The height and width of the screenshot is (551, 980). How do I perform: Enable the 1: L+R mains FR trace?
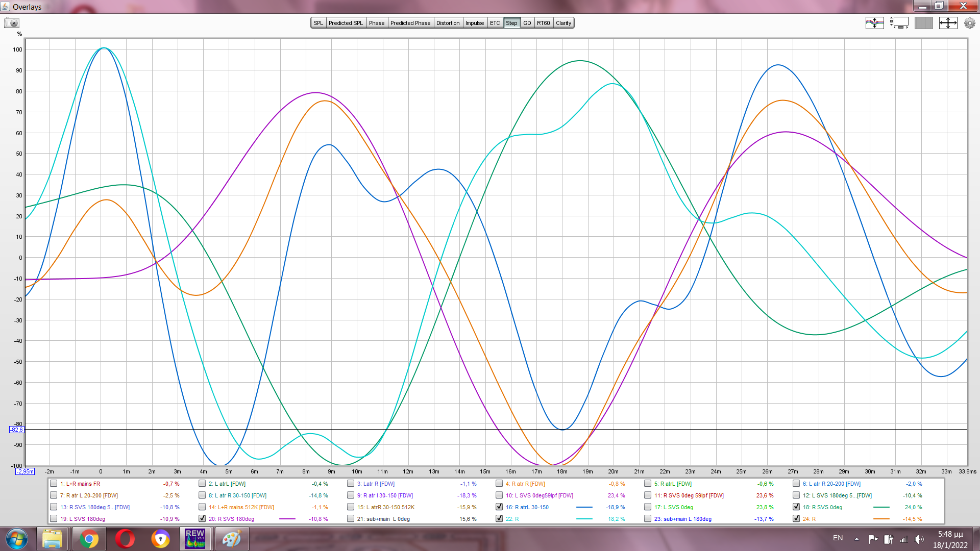54,484
